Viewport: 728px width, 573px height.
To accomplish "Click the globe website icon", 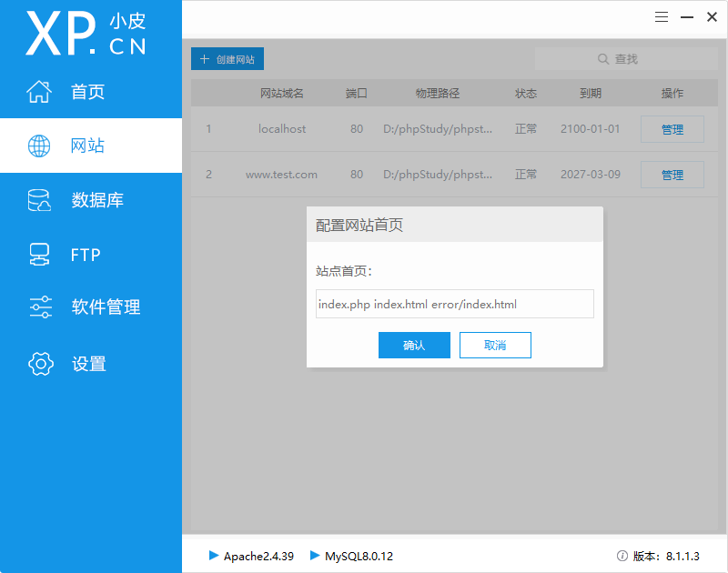I will (x=39, y=146).
